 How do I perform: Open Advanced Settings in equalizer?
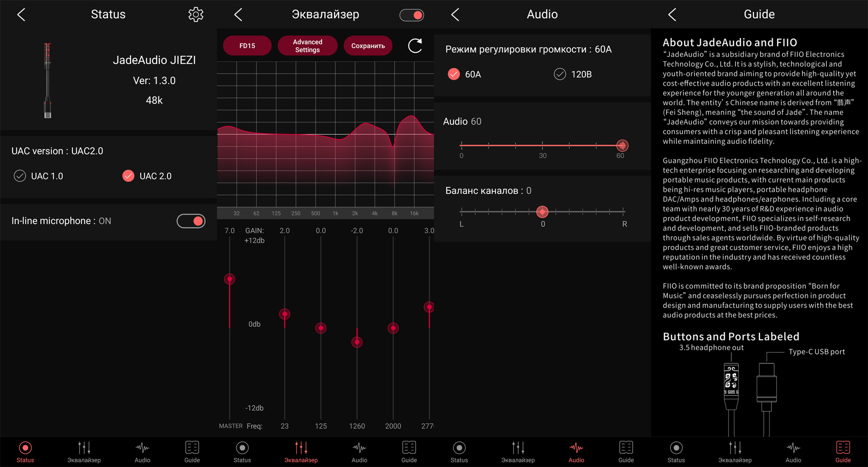pos(307,46)
